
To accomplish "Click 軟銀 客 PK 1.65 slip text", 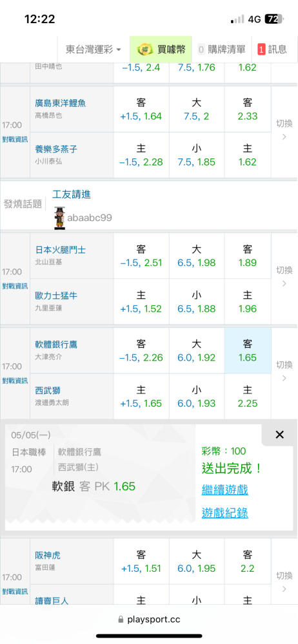I will pyautogui.click(x=94, y=486).
